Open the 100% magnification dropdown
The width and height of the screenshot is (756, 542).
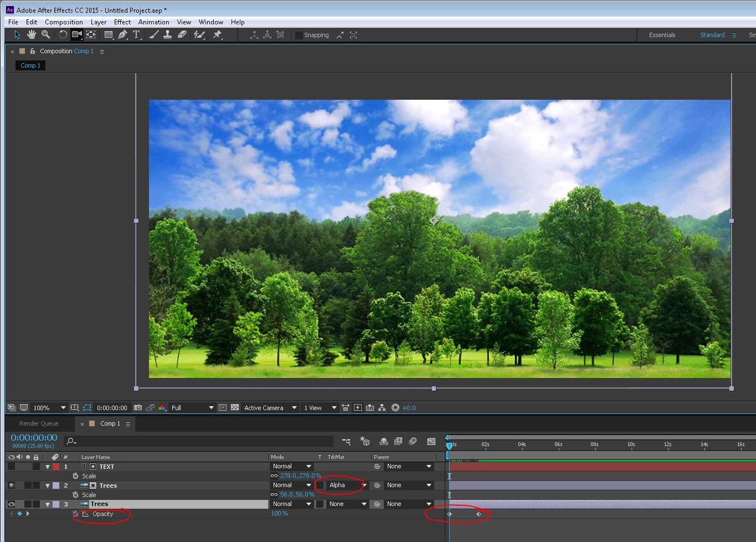[x=49, y=407]
